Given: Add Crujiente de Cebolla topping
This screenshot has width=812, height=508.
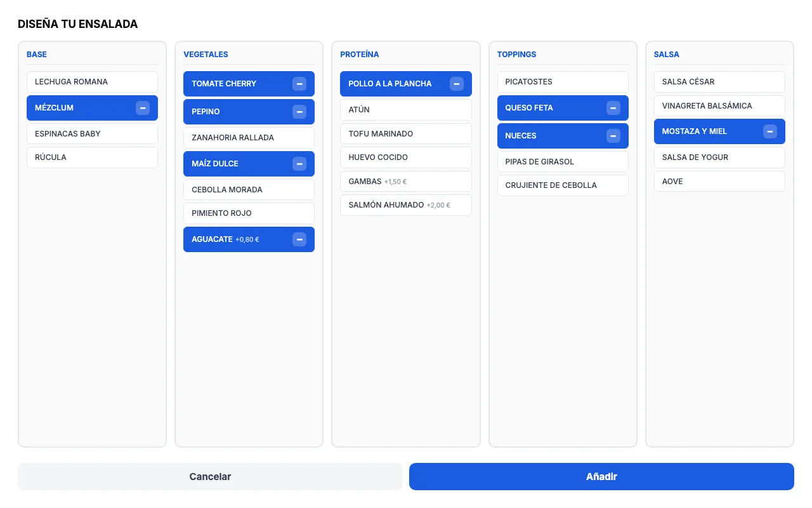Looking at the screenshot, I should pos(563,185).
